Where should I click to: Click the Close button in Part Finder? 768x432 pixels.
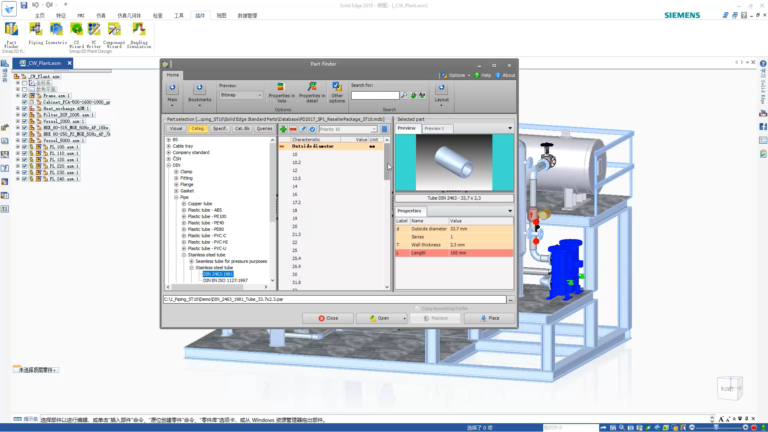pyautogui.click(x=328, y=318)
